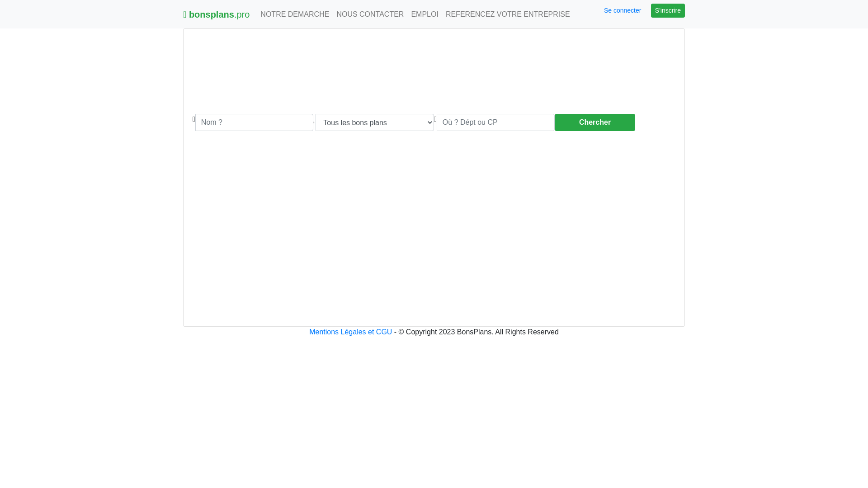This screenshot has width=868, height=488.
Task: Open the Mentions Légales et CGU link
Action: click(x=350, y=332)
